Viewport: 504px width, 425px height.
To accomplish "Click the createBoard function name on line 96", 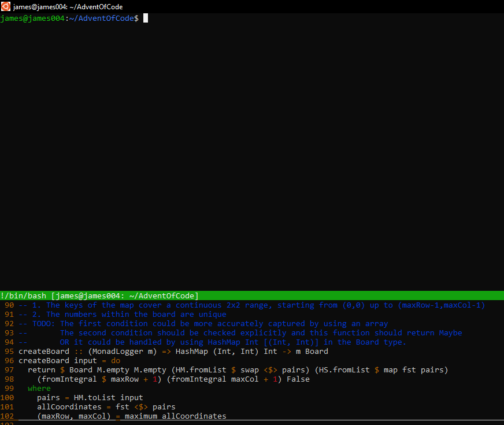I will (x=43, y=360).
